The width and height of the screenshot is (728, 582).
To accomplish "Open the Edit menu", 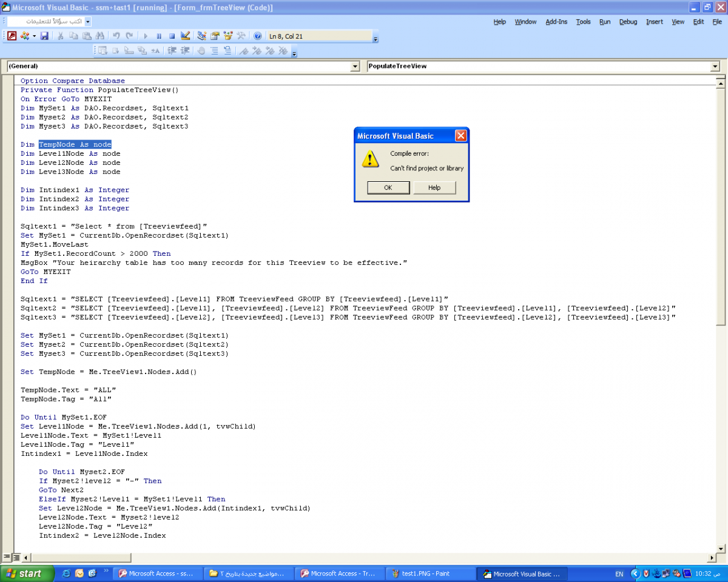I will (699, 22).
